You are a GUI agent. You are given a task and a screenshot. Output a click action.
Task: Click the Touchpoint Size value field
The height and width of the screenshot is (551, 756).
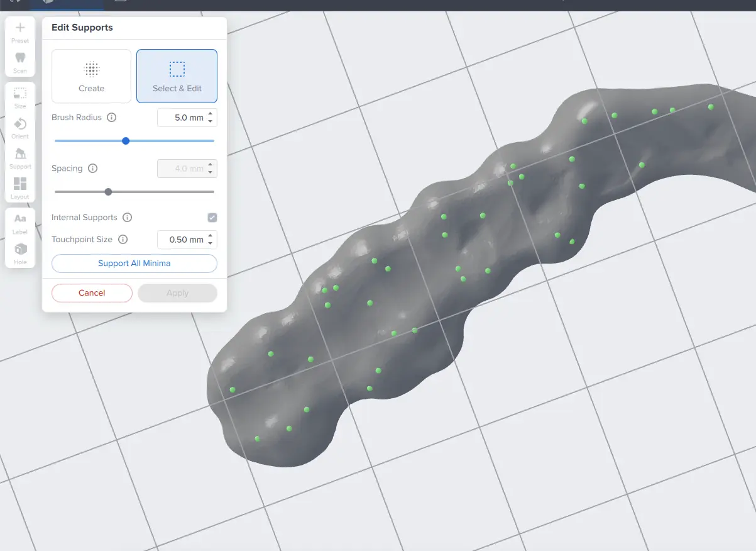coord(187,240)
